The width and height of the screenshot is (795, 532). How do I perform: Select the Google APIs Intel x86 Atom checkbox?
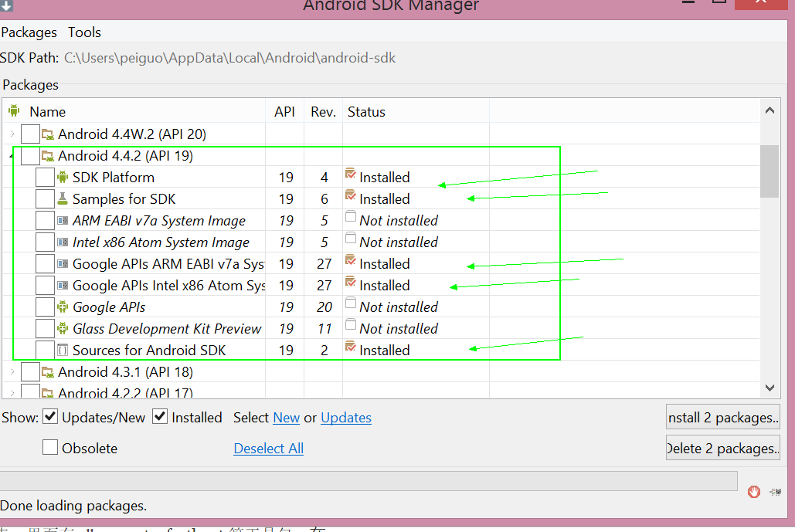point(45,285)
